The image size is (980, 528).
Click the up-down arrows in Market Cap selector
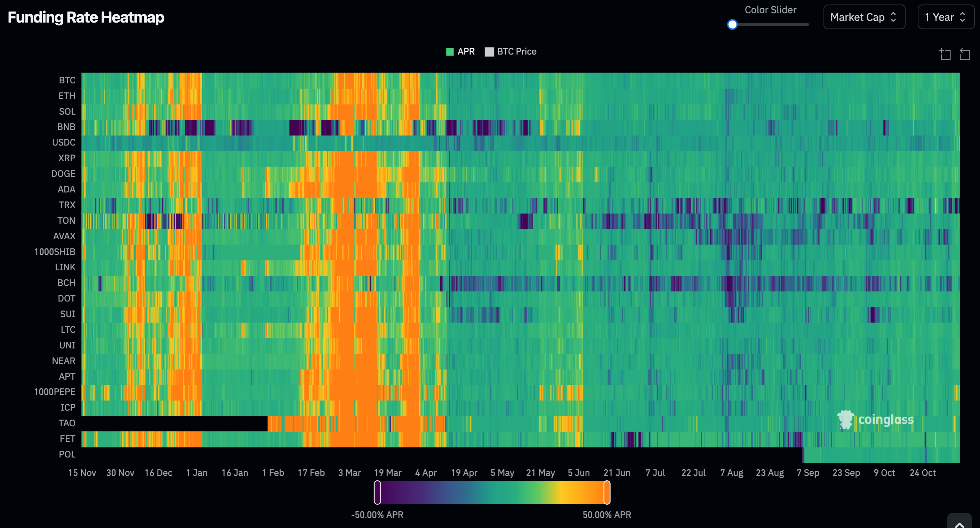(894, 17)
